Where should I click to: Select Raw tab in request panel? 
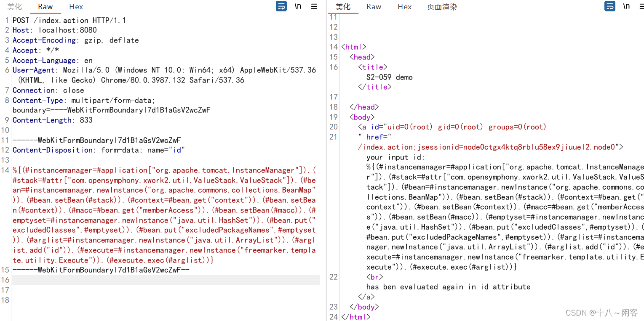[x=45, y=7]
